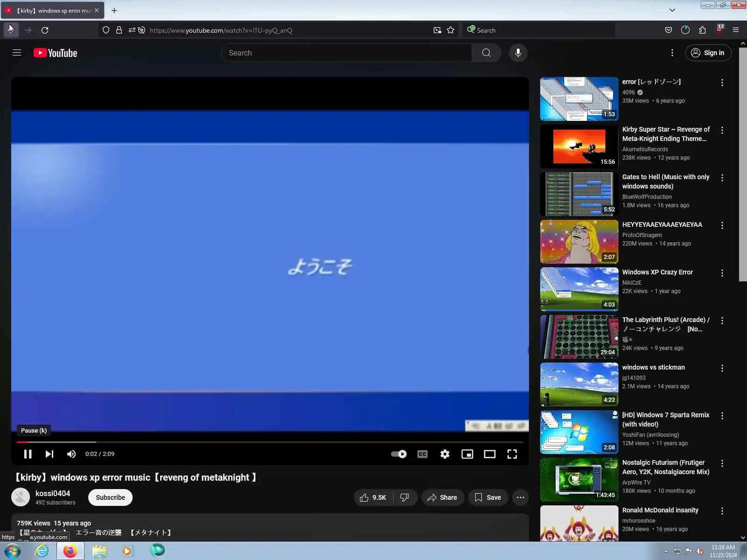The image size is (747, 560).
Task: Reload the current page
Action: pyautogui.click(x=45, y=30)
